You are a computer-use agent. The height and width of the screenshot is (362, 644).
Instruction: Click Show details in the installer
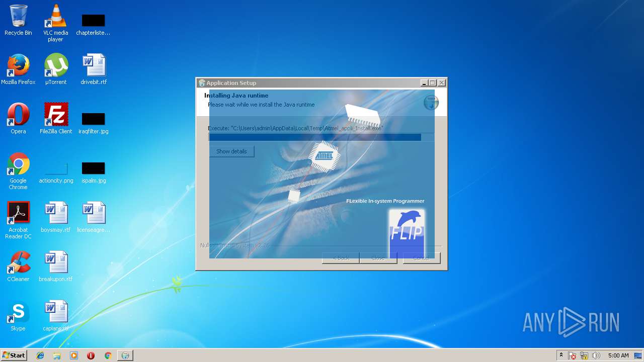point(231,151)
